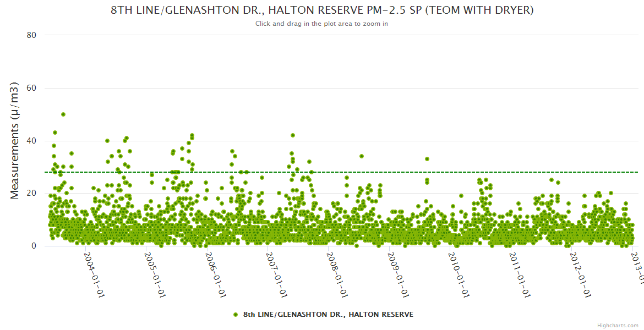644x330 pixels.
Task: Click the 0 y-axis tick label
Action: tap(34, 246)
